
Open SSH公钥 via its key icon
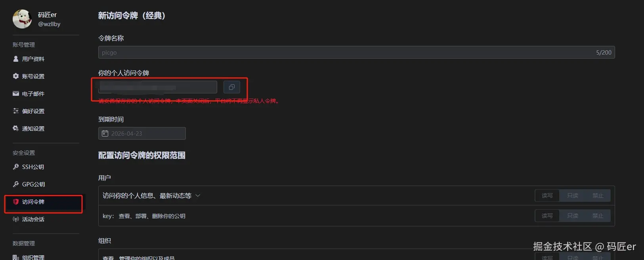pyautogui.click(x=16, y=167)
